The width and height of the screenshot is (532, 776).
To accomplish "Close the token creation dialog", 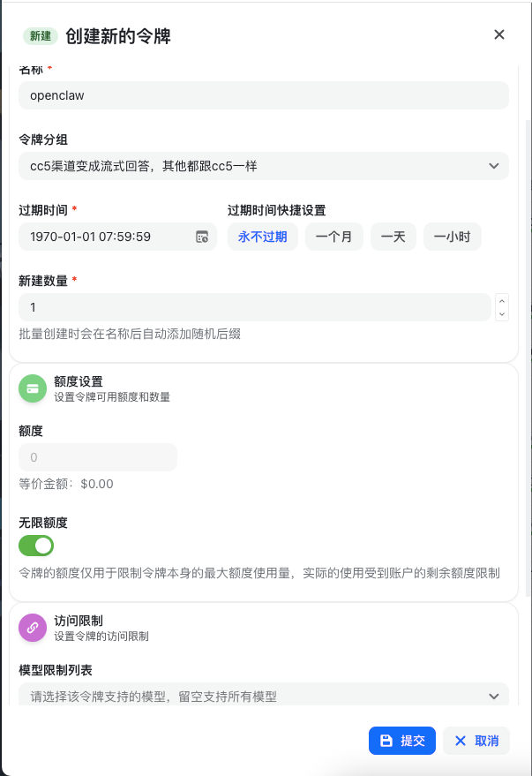I will (499, 34).
